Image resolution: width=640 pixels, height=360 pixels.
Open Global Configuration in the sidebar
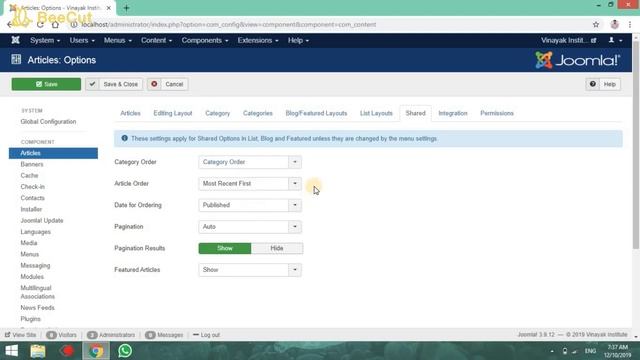48,122
